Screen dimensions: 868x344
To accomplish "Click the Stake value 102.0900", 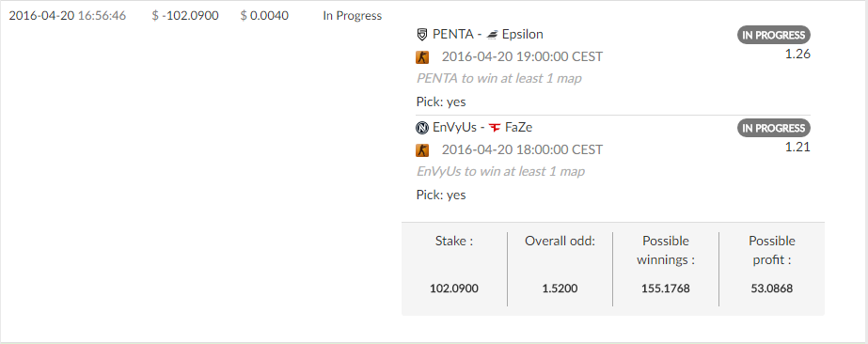I will [454, 289].
